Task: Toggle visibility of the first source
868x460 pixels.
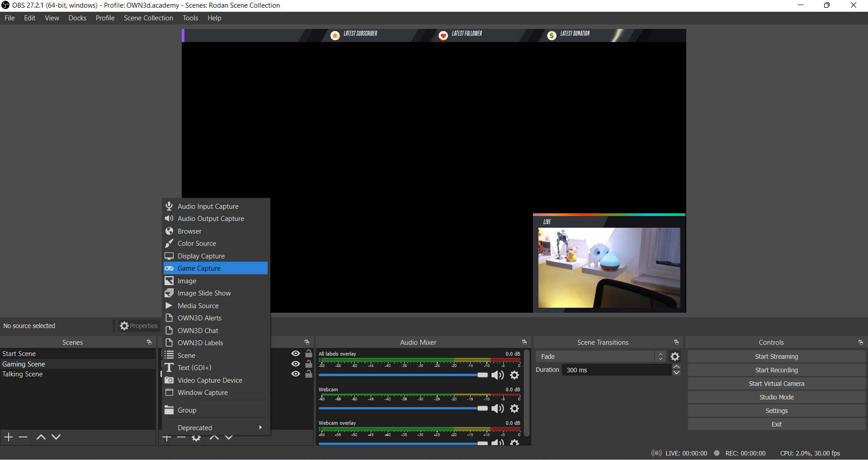Action: coord(296,354)
